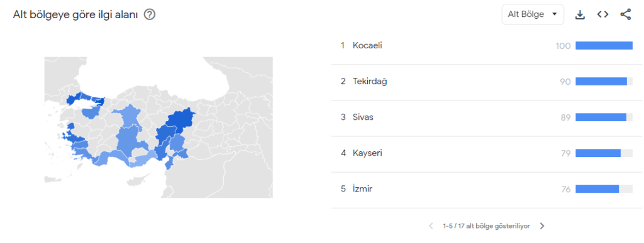Click the Tekirdağ interest bar at 90
The height and width of the screenshot is (243, 644).
[x=604, y=82]
